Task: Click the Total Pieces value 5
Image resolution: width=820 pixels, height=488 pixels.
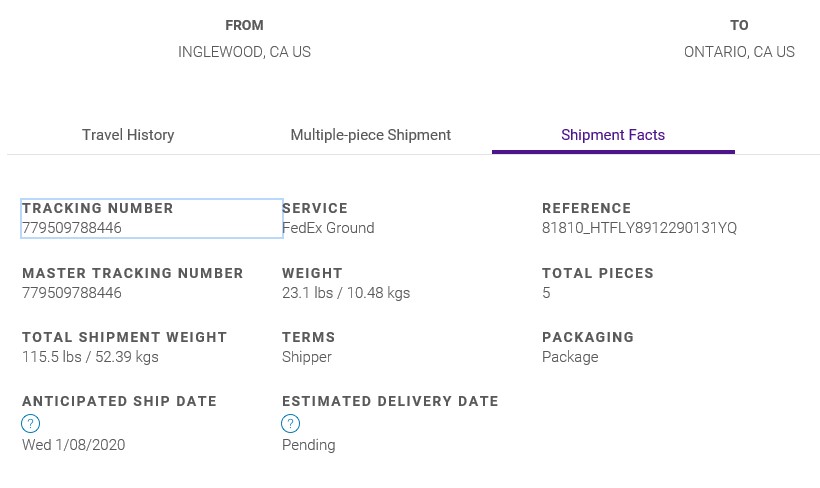Action: [546, 293]
